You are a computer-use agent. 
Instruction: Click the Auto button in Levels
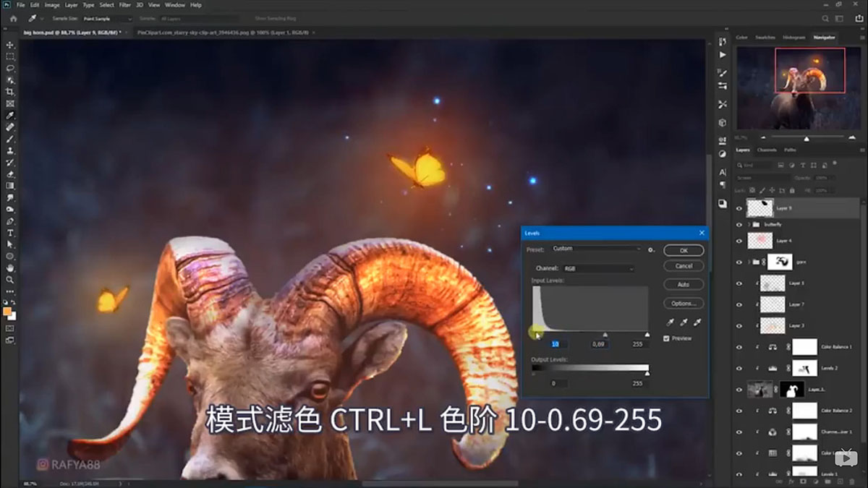[683, 284]
